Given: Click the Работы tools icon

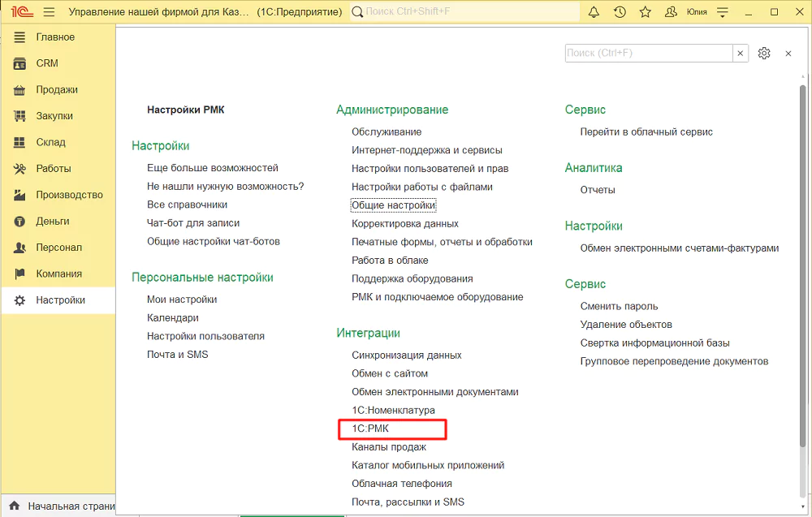Looking at the screenshot, I should coord(19,169).
